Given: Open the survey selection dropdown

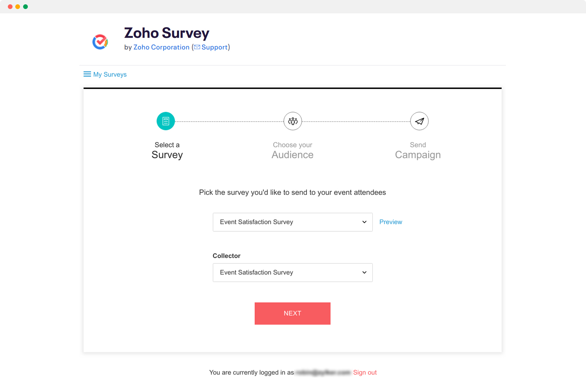Looking at the screenshot, I should pyautogui.click(x=292, y=222).
